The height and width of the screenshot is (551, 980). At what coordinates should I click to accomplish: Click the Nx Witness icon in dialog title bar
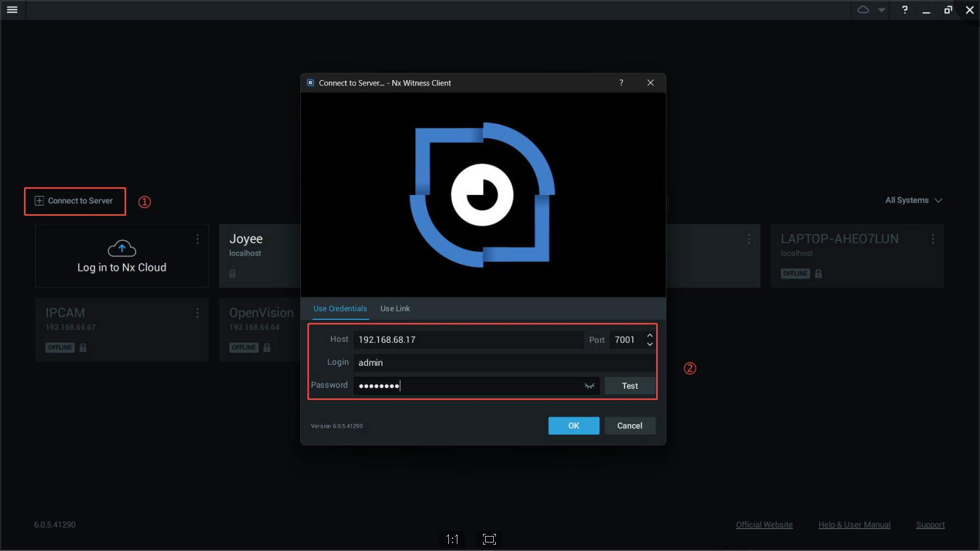[310, 83]
